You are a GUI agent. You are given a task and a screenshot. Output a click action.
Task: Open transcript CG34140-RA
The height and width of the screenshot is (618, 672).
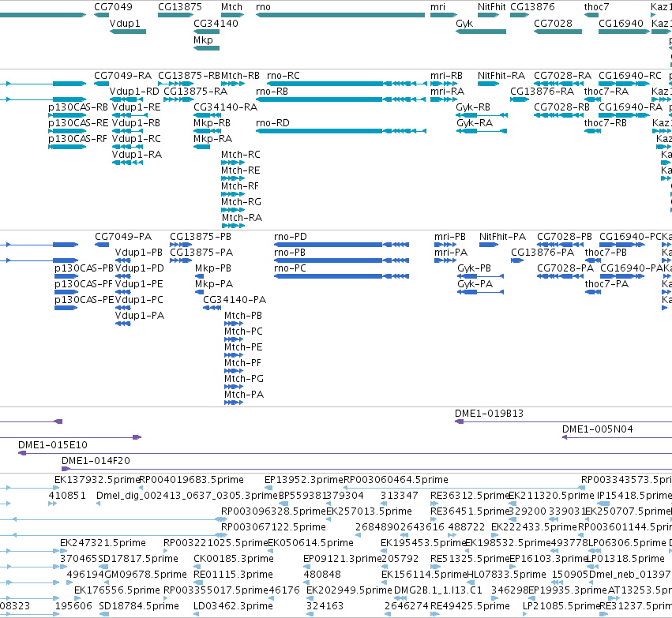point(225,107)
